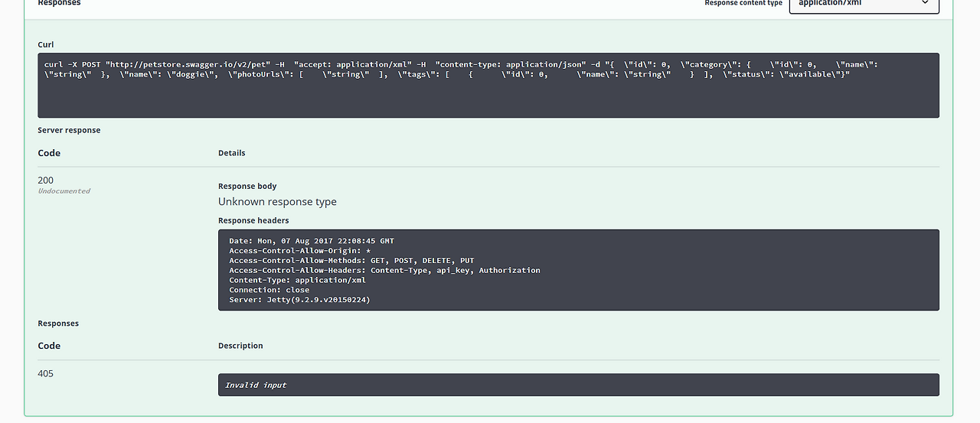The height and width of the screenshot is (423, 980).
Task: Click the 'Response content type' label
Action: [x=743, y=3]
